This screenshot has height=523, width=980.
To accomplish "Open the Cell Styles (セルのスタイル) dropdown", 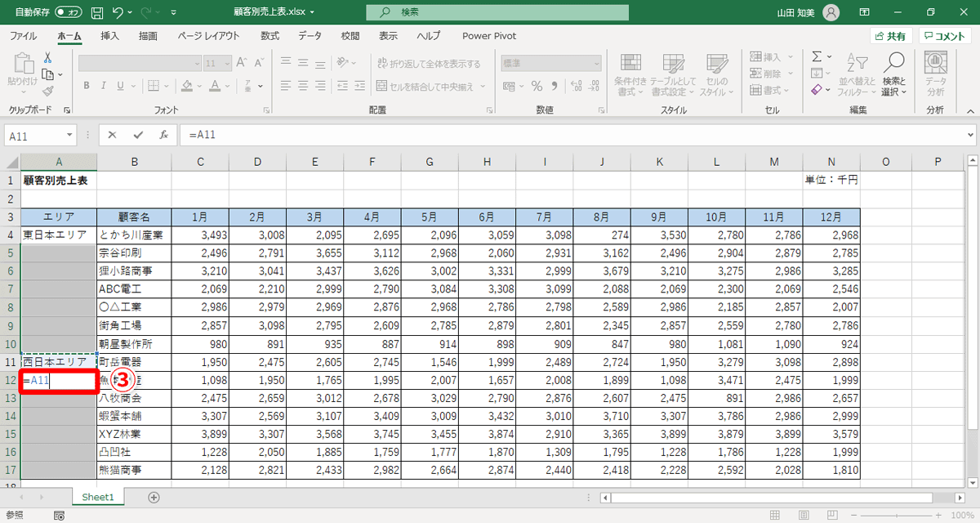I will [716, 74].
